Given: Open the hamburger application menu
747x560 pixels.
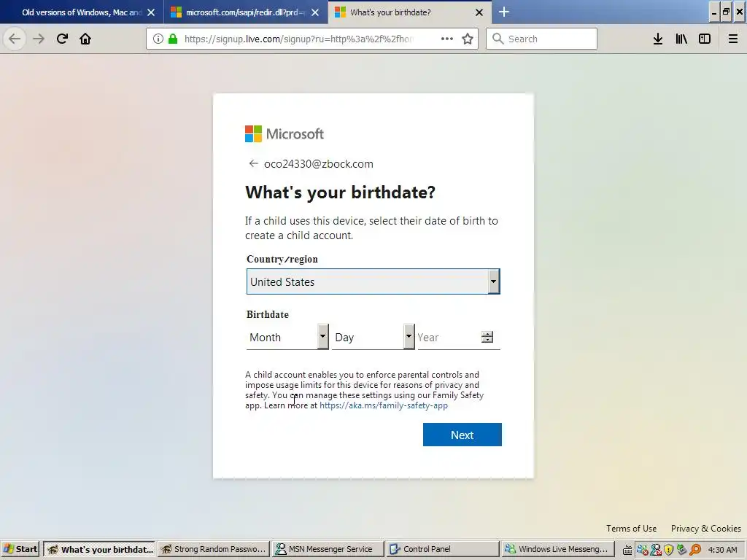Looking at the screenshot, I should (x=733, y=39).
